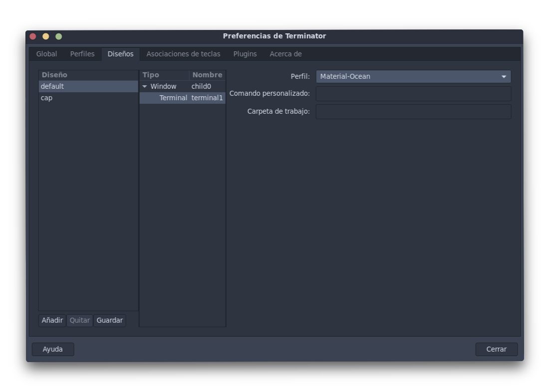
Task: Open the Perfil dropdown showing Material-Ocean
Action: point(413,77)
